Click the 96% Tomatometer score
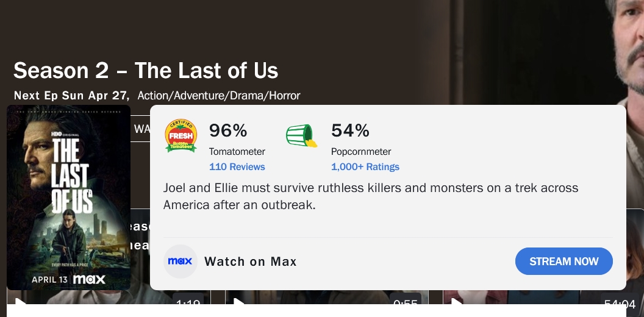 coord(227,130)
